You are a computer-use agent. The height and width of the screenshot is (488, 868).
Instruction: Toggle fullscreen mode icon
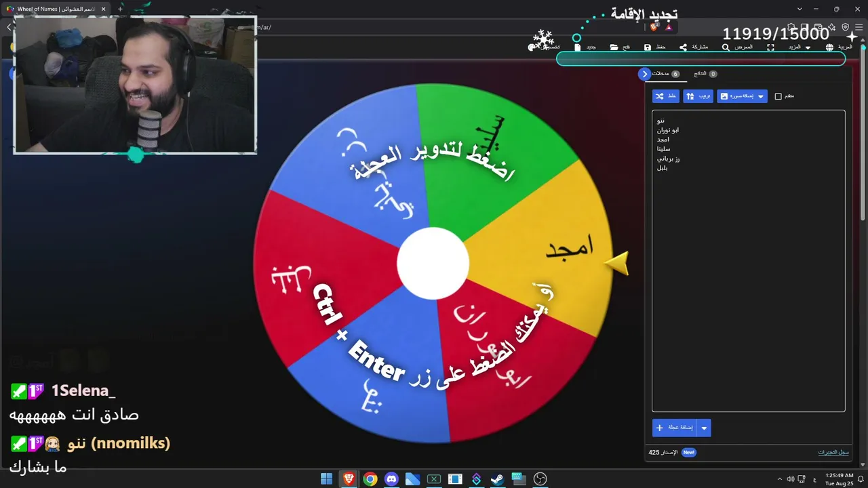770,47
